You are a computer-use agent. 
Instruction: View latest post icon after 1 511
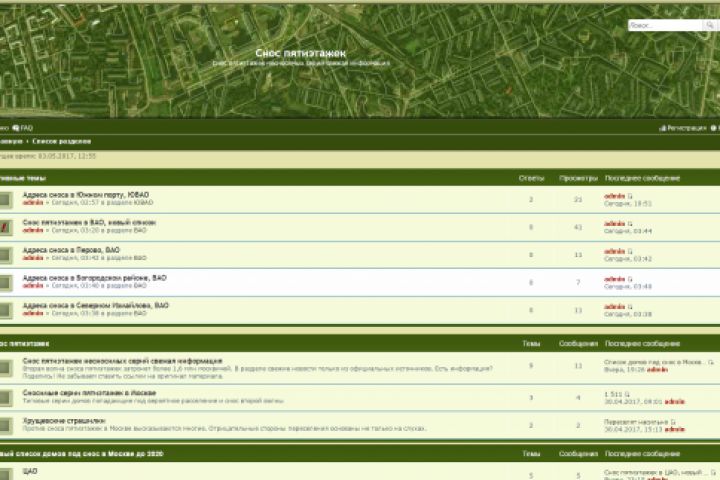pyautogui.click(x=627, y=395)
